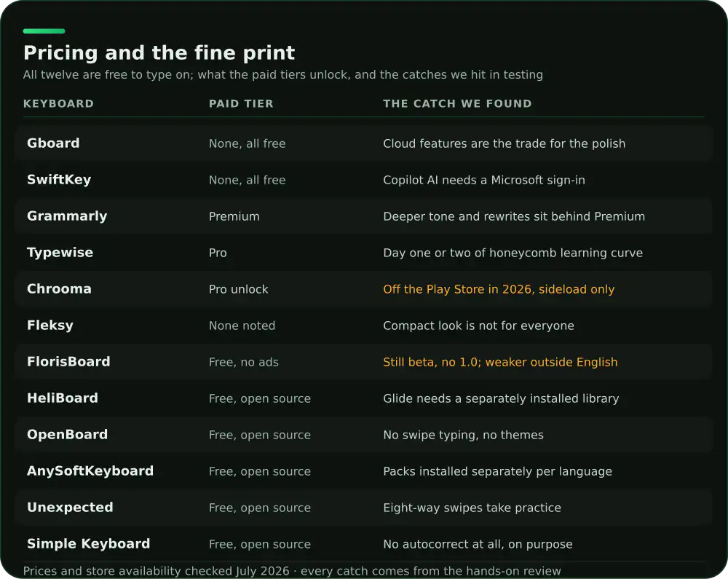The image size is (728, 579).
Task: Click the 'Free, no ads' paid tier cell
Action: click(244, 362)
